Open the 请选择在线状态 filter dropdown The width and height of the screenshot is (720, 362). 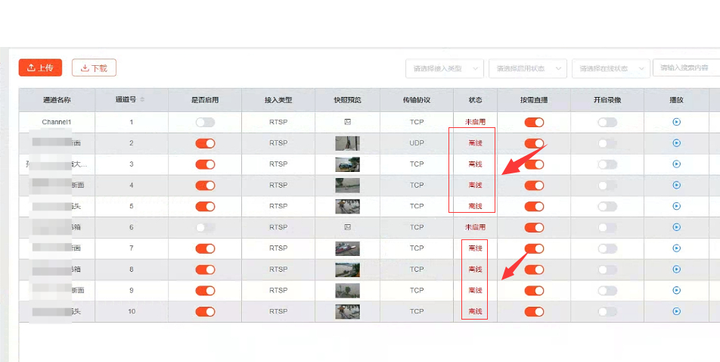(x=611, y=68)
